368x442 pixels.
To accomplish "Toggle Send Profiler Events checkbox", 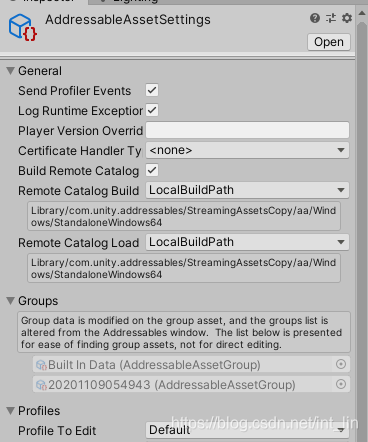I will point(152,90).
